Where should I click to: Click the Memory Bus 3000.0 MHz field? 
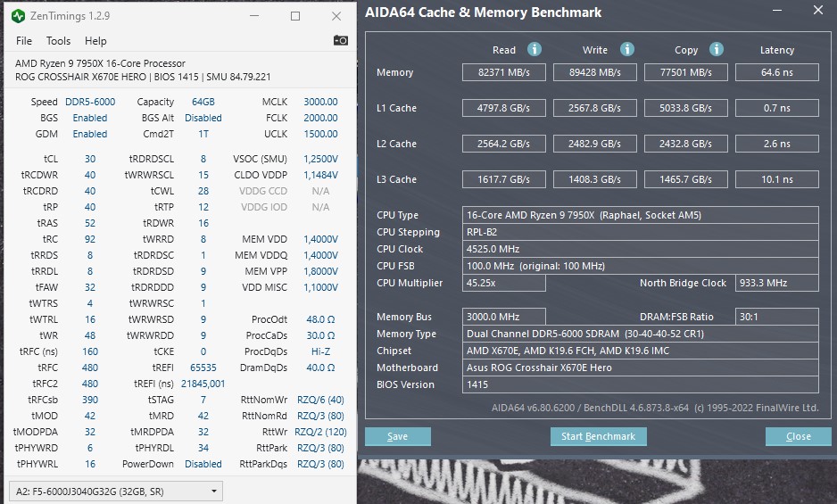click(504, 317)
